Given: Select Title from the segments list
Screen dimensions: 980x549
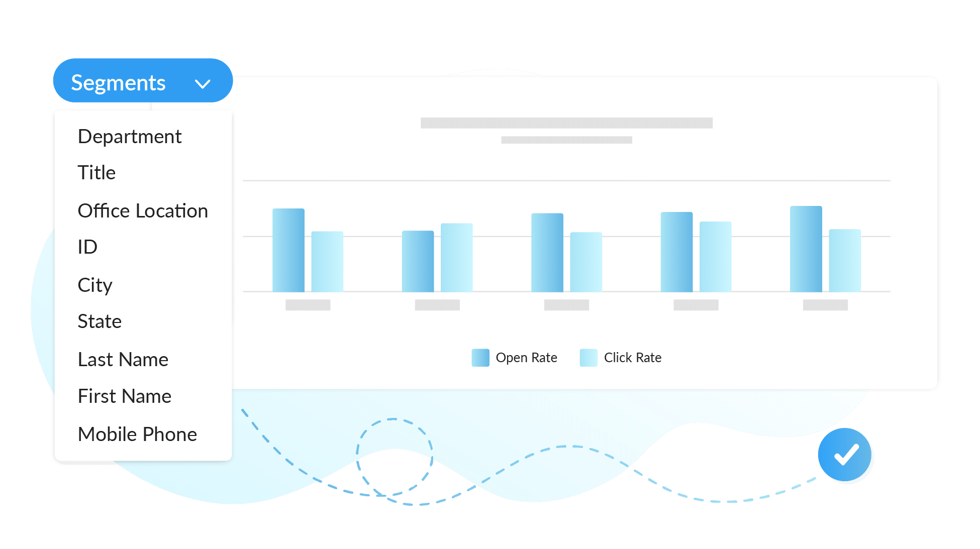Looking at the screenshot, I should [x=96, y=172].
